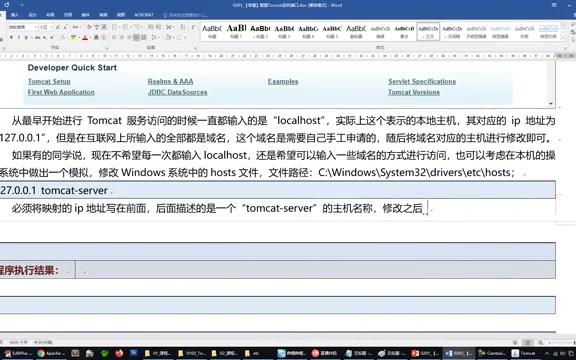576x360 pixels.
Task: Open the First Web Application link
Action: [x=61, y=92]
